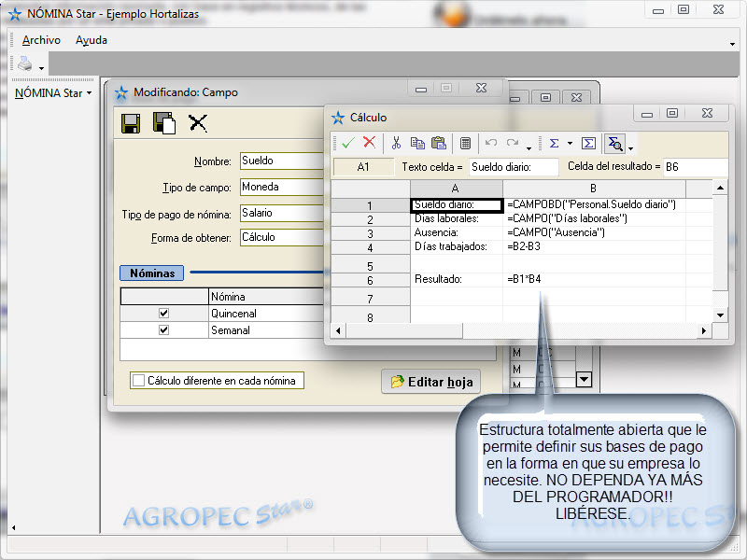
Task: Click the Quincenal row text
Action: tap(234, 314)
